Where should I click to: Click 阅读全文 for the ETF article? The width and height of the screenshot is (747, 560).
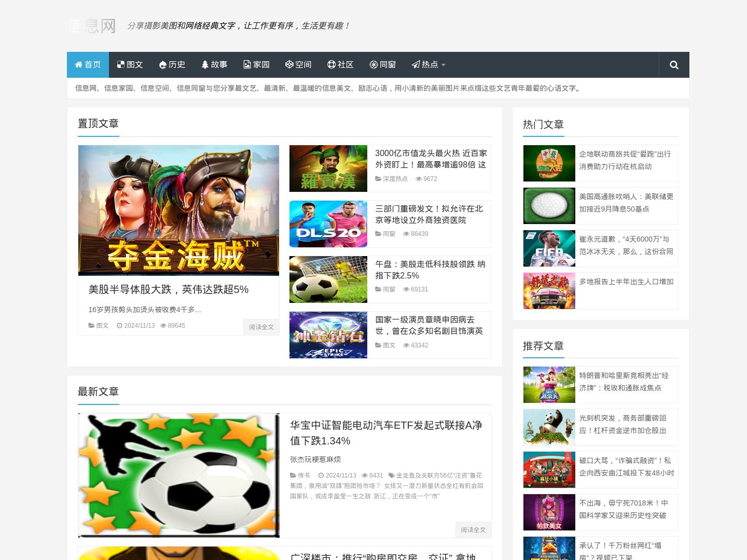(x=473, y=530)
